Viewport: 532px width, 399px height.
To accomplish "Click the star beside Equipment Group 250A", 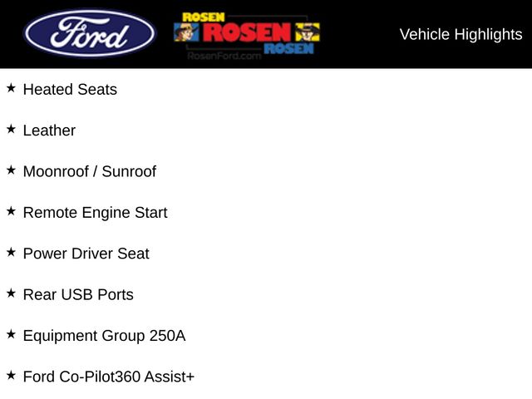I will [11, 334].
